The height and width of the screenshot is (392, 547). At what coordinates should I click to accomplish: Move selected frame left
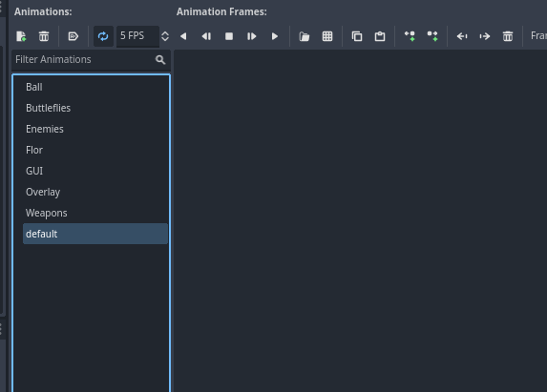point(462,36)
